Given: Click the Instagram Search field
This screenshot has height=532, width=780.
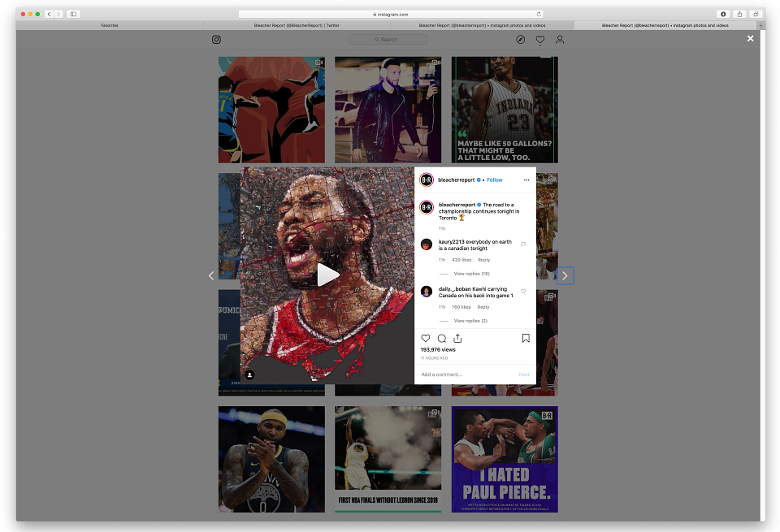Looking at the screenshot, I should pyautogui.click(x=388, y=40).
